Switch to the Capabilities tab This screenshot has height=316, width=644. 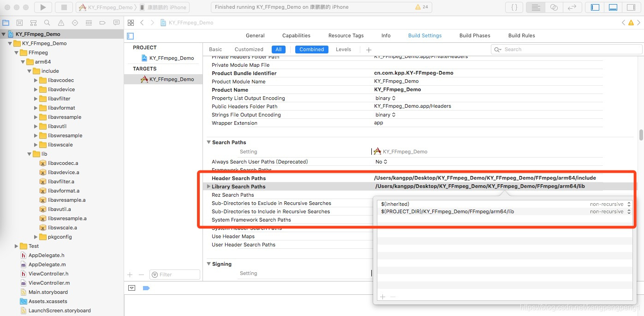(296, 35)
